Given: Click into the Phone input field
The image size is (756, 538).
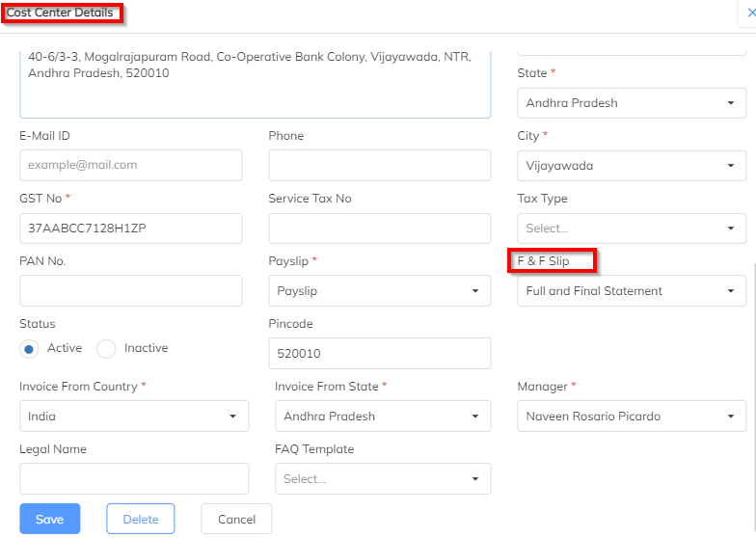Looking at the screenshot, I should point(380,166).
